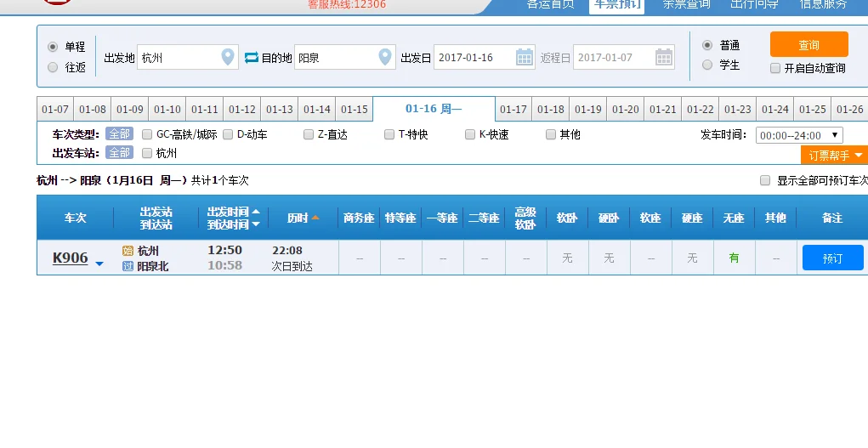Viewport: 868px width, 448px height.
Task: Switch to 01-07 date tab
Action: pyautogui.click(x=55, y=109)
